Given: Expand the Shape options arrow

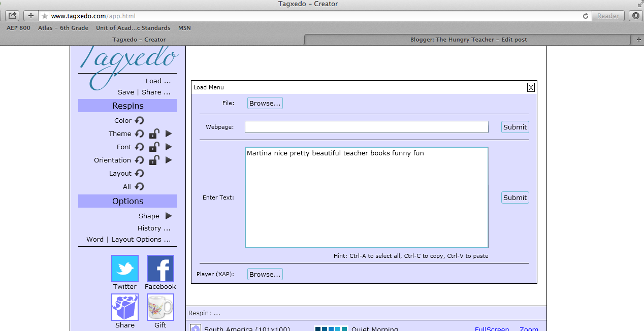Looking at the screenshot, I should [169, 216].
